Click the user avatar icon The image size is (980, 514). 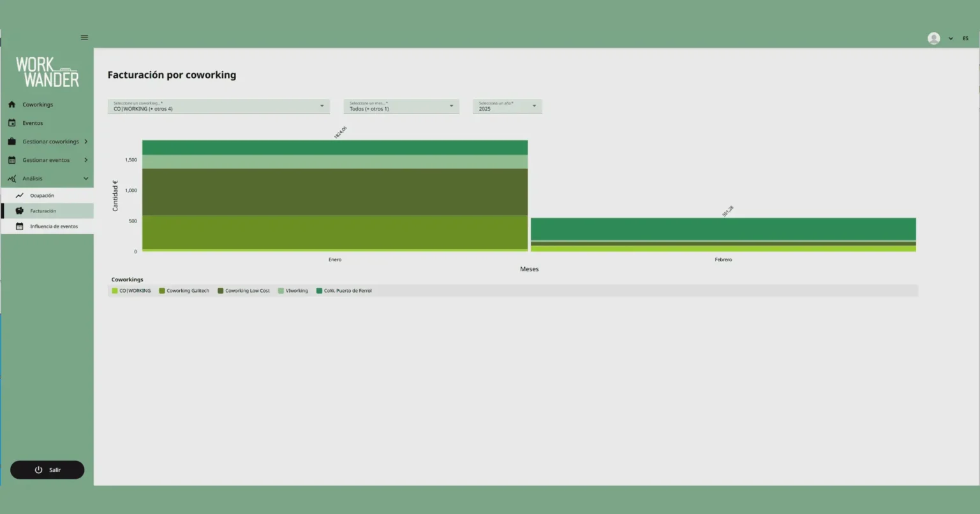click(933, 38)
